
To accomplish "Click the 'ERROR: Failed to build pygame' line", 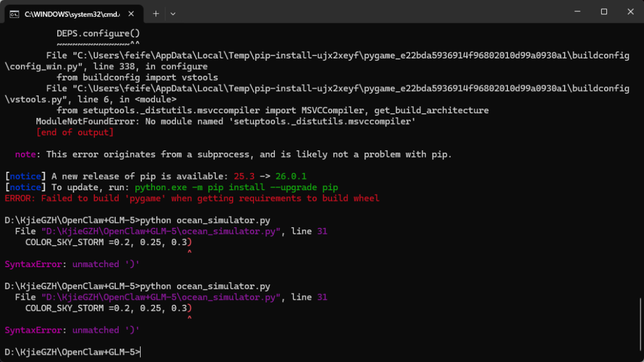I will pos(192,199).
